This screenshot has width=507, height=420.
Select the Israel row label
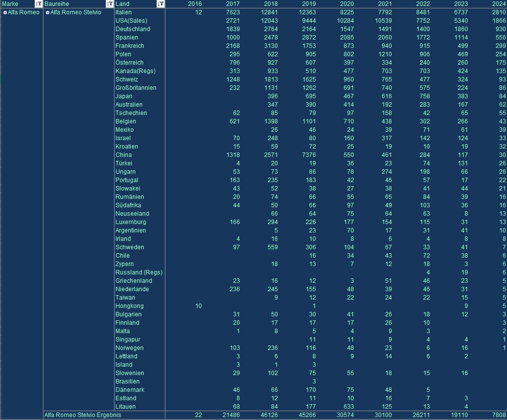click(x=123, y=138)
